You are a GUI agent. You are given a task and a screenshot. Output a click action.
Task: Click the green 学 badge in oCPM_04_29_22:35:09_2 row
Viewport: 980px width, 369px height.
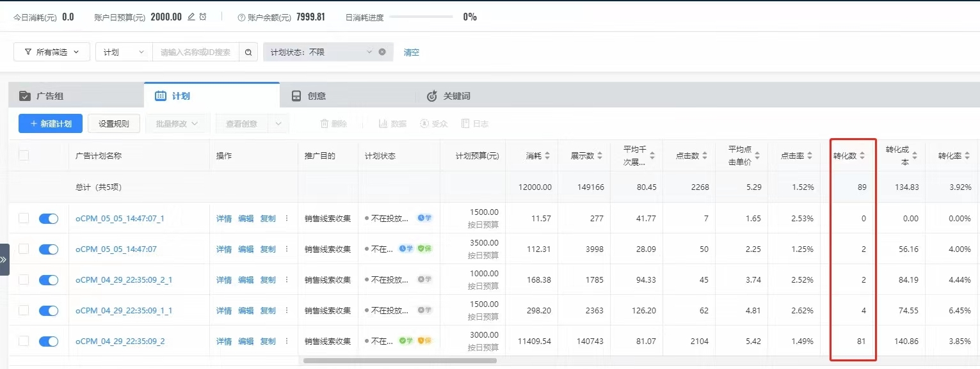(406, 341)
